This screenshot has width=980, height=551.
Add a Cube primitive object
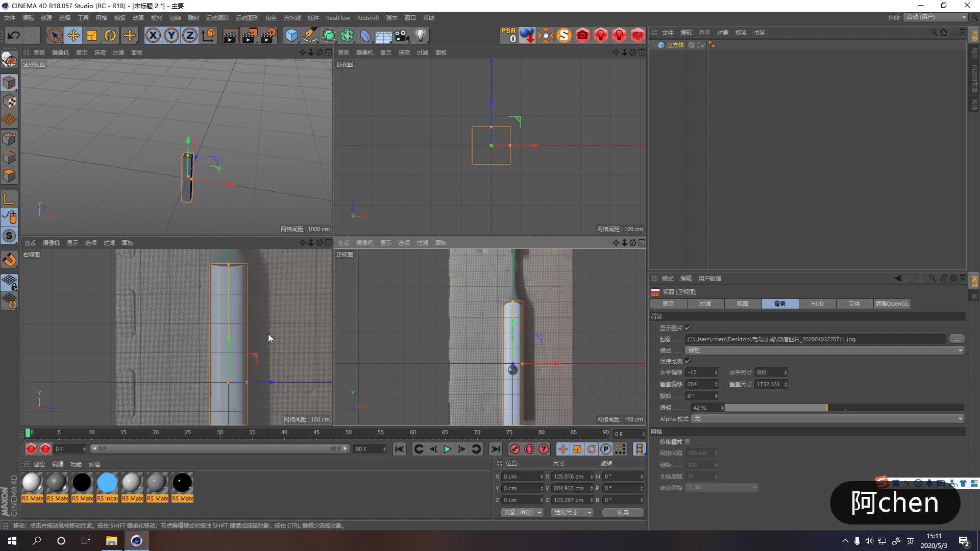point(291,35)
